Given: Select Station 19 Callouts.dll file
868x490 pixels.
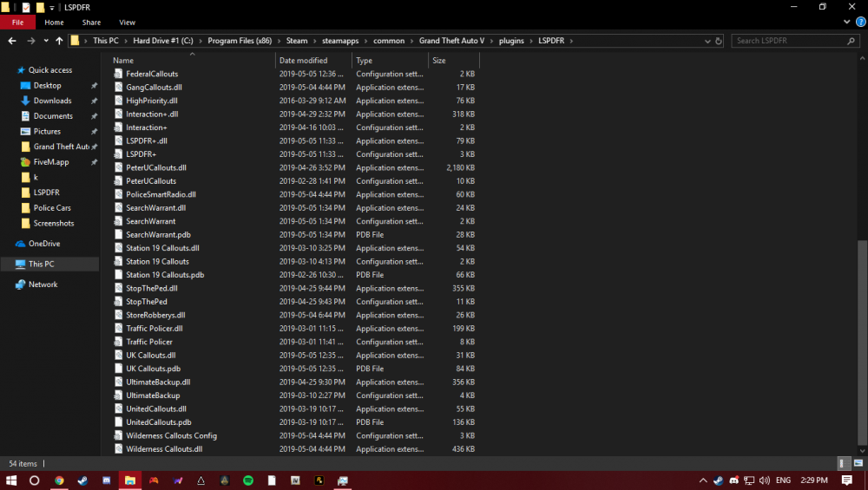Looking at the screenshot, I should tap(162, 248).
